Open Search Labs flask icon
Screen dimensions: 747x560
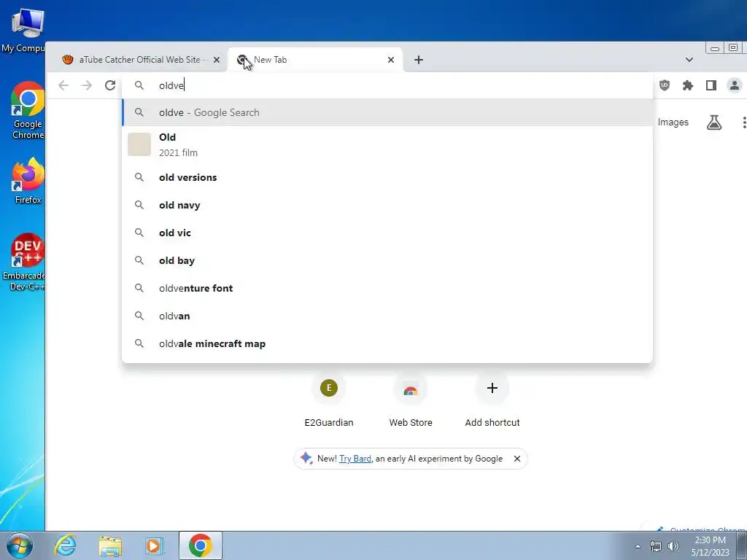tap(713, 122)
